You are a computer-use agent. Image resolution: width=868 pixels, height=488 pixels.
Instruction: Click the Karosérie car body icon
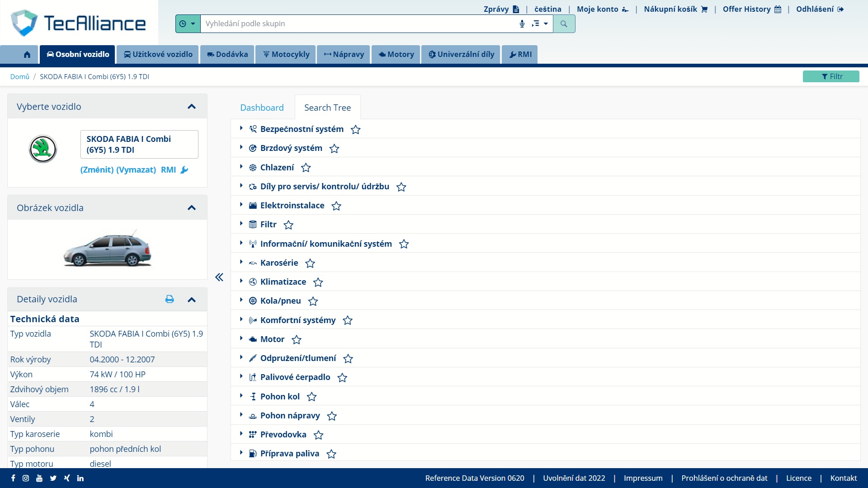[x=253, y=263]
